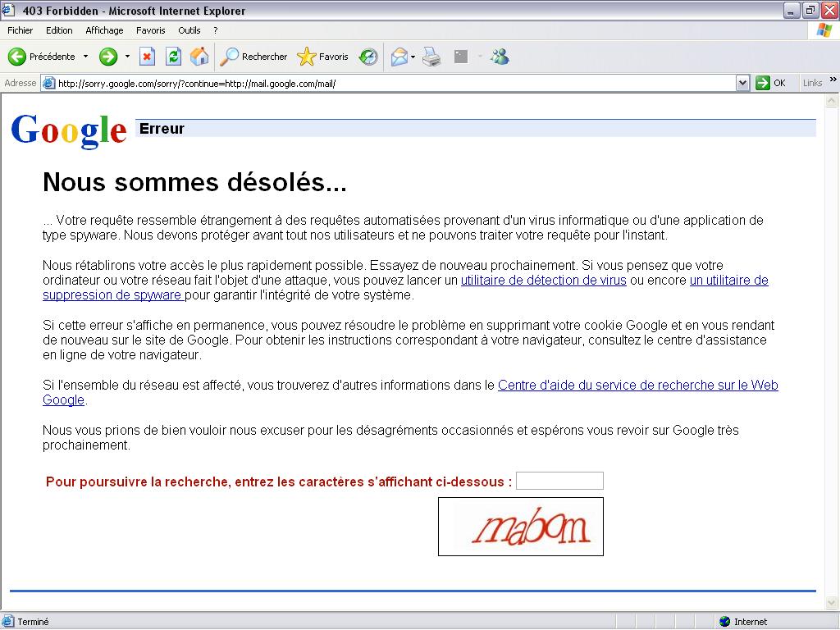Viewport: 840px width, 630px height.
Task: Open the ? help menu
Action: [x=216, y=30]
